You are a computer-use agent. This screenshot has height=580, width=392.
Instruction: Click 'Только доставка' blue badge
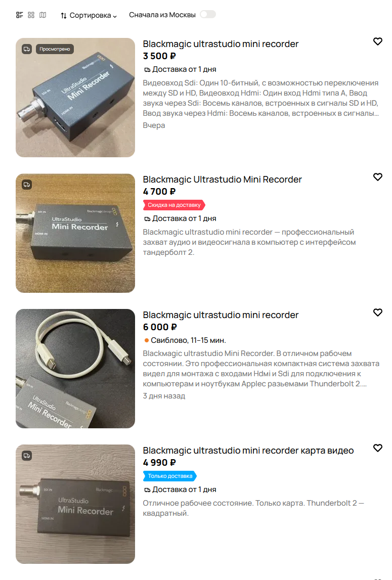[170, 476]
